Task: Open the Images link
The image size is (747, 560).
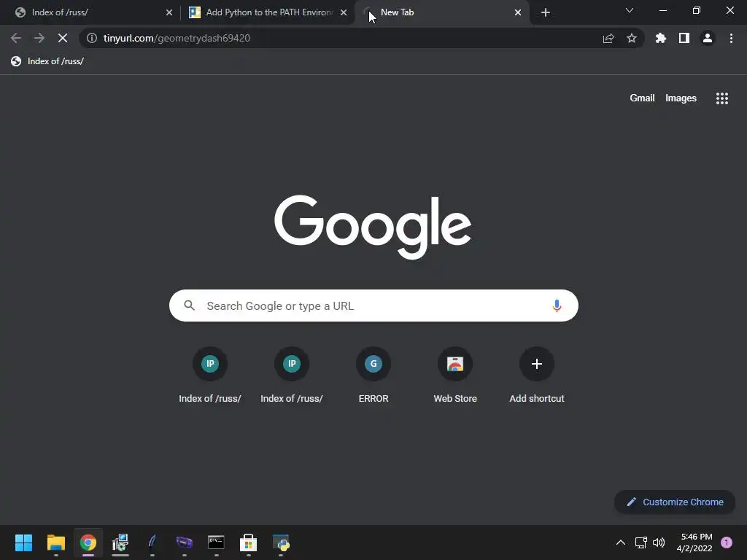Action: [x=681, y=98]
